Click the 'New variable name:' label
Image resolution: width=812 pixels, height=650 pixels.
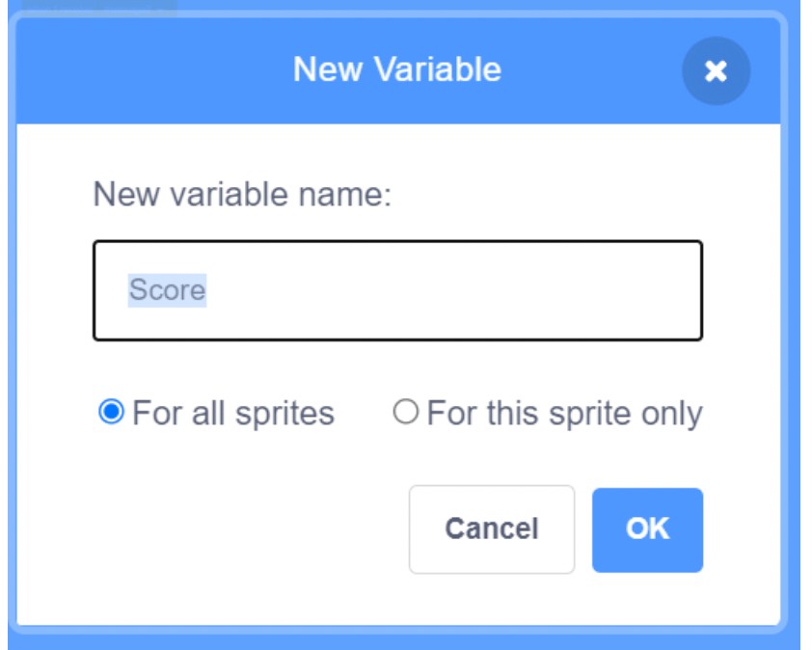(x=242, y=195)
